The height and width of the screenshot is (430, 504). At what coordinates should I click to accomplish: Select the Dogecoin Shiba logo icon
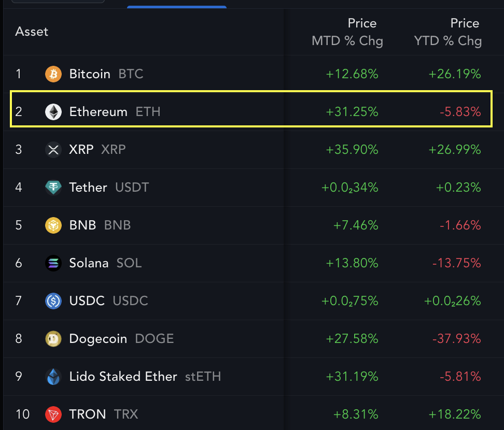click(x=52, y=338)
